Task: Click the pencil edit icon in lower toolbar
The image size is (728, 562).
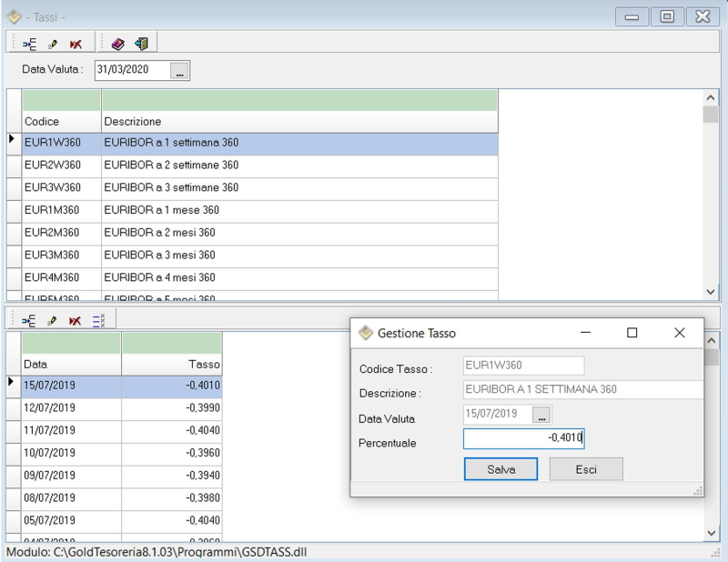Action: click(52, 321)
